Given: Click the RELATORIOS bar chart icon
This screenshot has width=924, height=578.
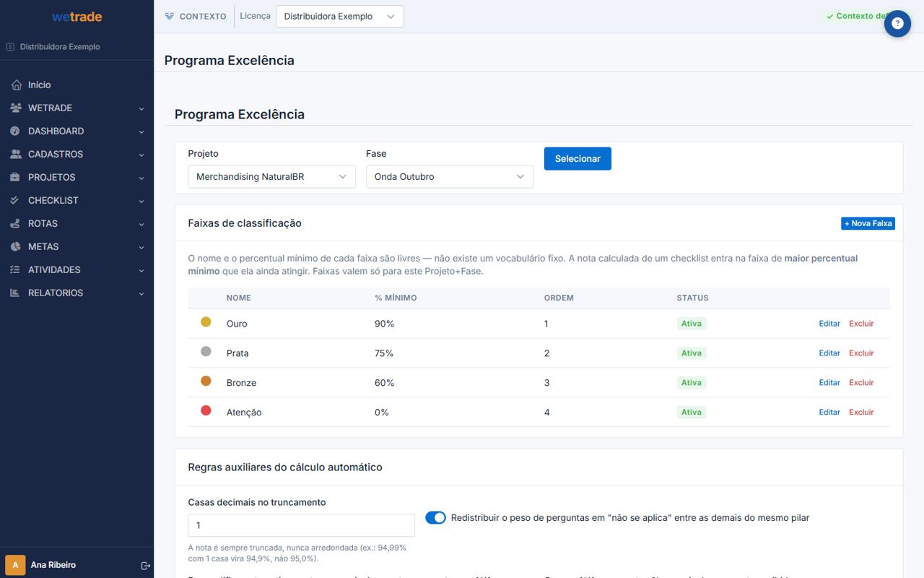Looking at the screenshot, I should pyautogui.click(x=15, y=293).
